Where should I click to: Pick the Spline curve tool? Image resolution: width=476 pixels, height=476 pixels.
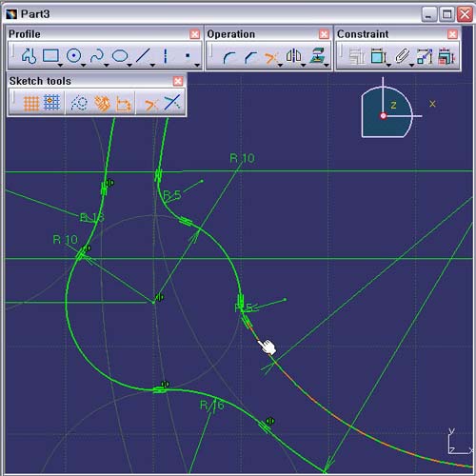tap(97, 56)
